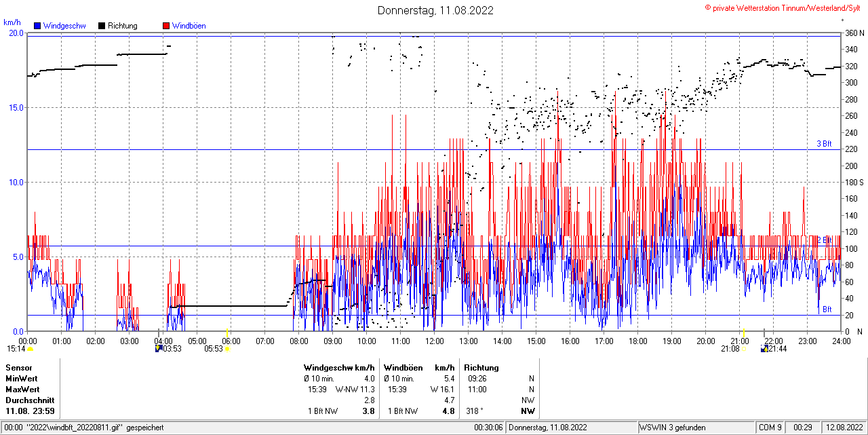Click the 'MaxWert' row header

(x=22, y=390)
